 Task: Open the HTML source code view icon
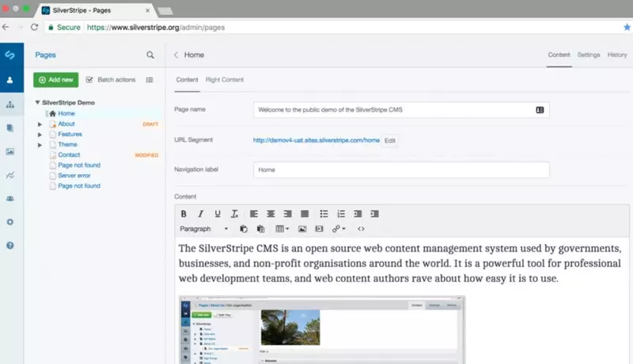(361, 229)
